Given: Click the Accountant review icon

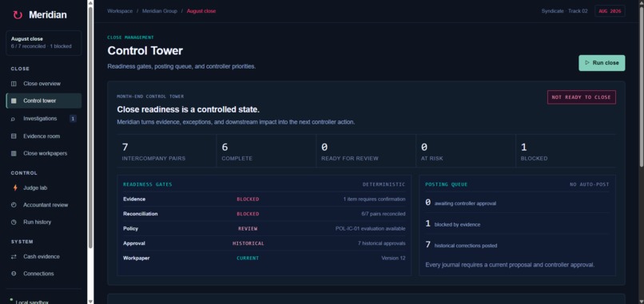Looking at the screenshot, I should pos(14,205).
